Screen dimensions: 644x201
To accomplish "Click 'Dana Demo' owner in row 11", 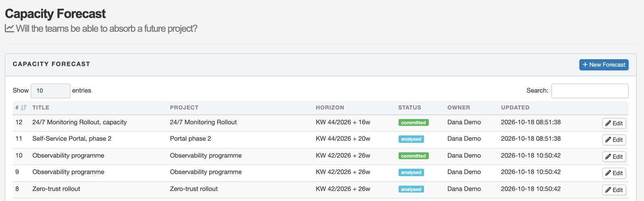I will point(464,139).
